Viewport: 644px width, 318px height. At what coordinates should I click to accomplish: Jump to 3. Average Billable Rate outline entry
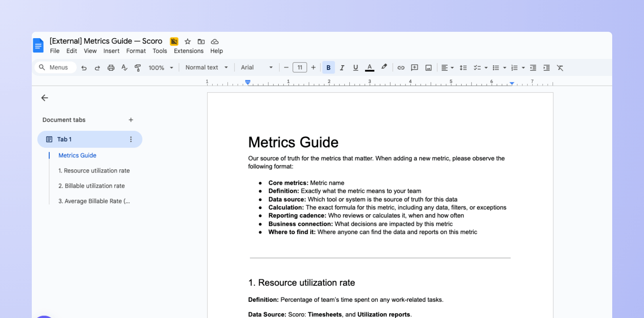click(x=94, y=201)
